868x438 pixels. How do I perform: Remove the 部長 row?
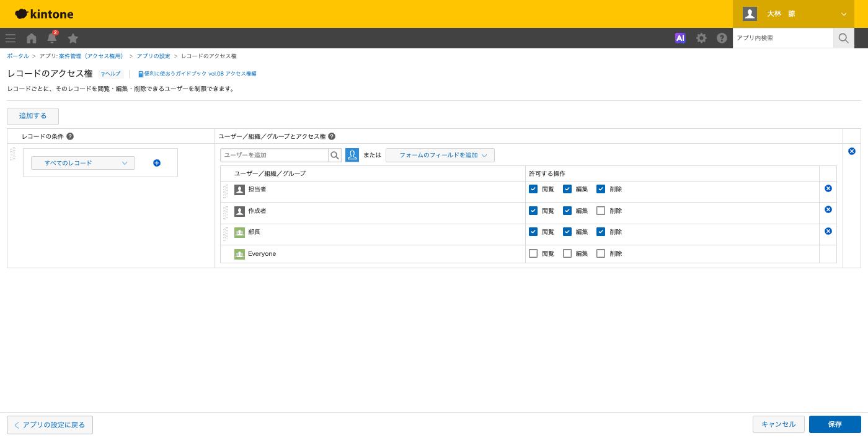tap(828, 231)
